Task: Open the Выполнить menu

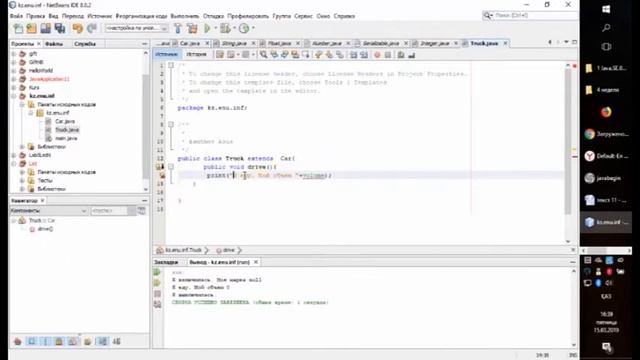Action: (184, 16)
